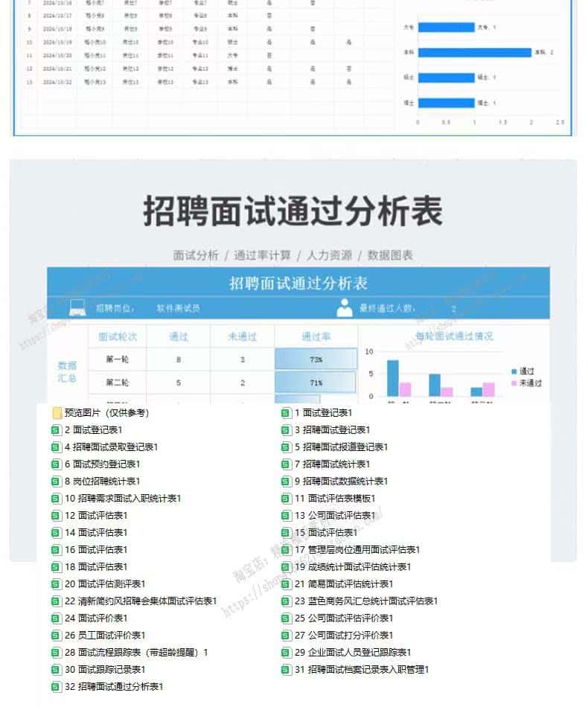Click the 未通过 column header in table
The width and height of the screenshot is (588, 707).
point(242,336)
